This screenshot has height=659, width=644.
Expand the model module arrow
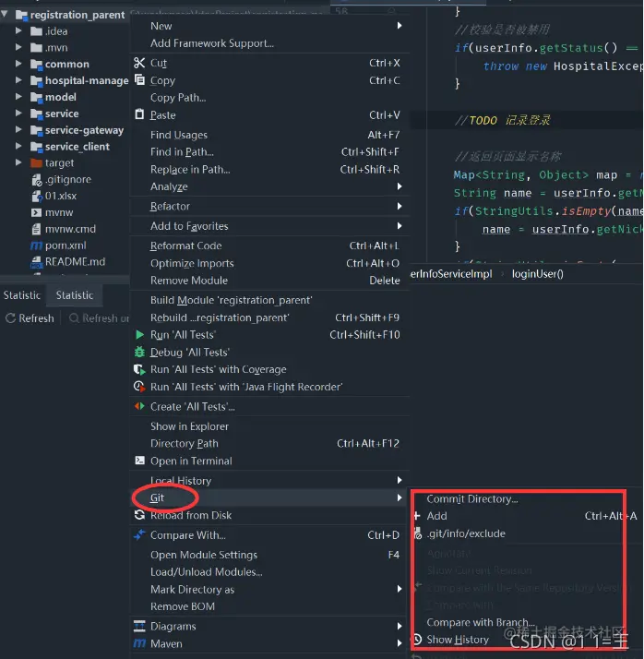18,96
